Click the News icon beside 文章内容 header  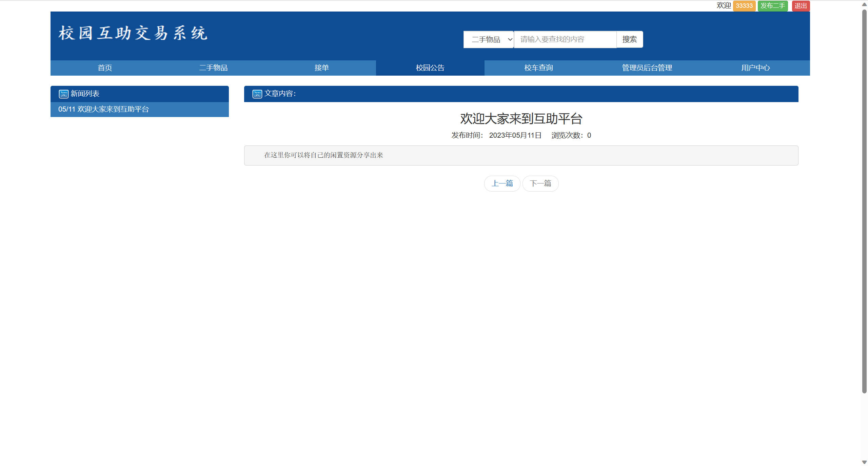tap(257, 94)
